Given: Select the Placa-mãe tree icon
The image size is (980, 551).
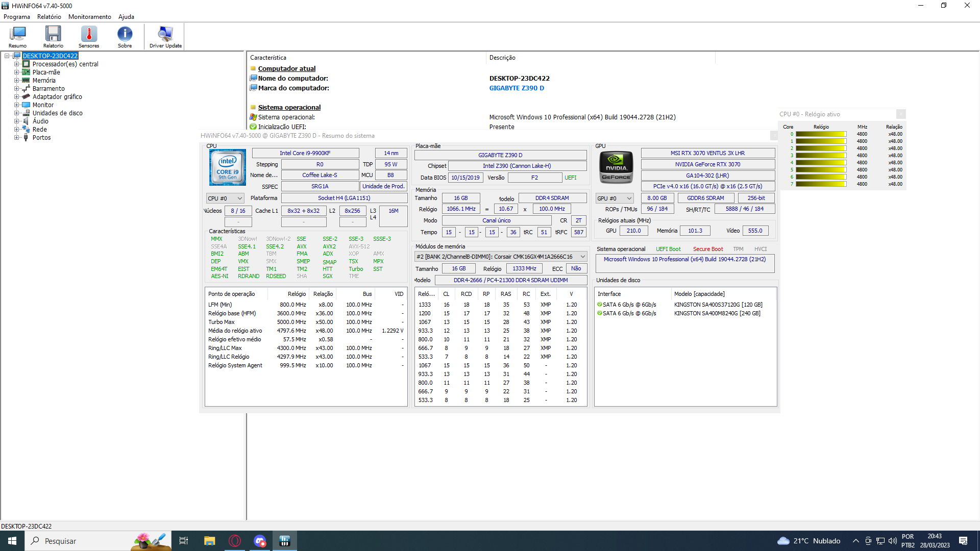Looking at the screenshot, I should [x=26, y=72].
